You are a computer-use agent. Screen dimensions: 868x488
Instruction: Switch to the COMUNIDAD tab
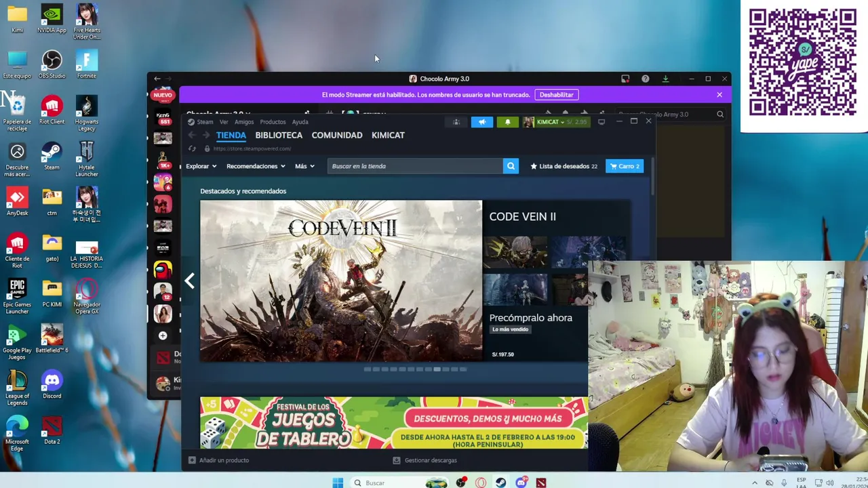click(337, 135)
